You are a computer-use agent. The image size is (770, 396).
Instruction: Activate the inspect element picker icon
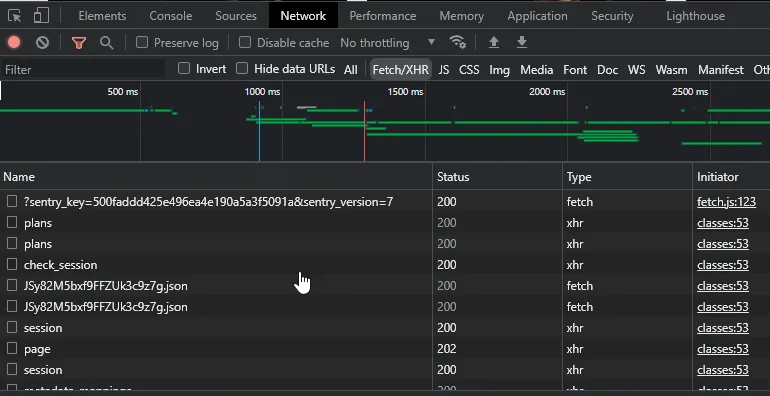[x=15, y=16]
